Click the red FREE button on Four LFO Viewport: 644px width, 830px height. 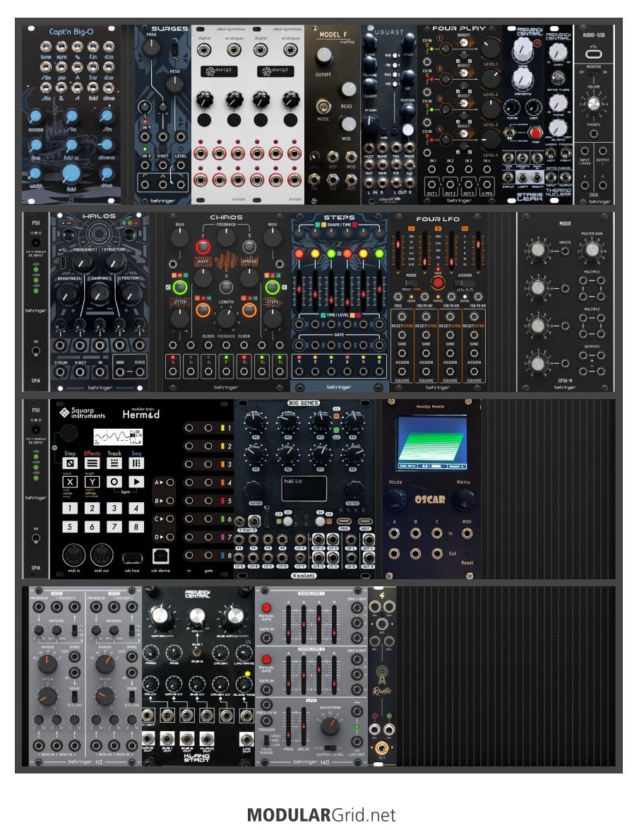click(x=438, y=283)
